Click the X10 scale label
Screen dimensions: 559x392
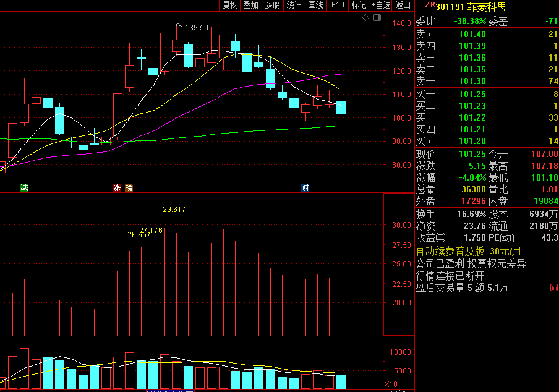pyautogui.click(x=391, y=384)
